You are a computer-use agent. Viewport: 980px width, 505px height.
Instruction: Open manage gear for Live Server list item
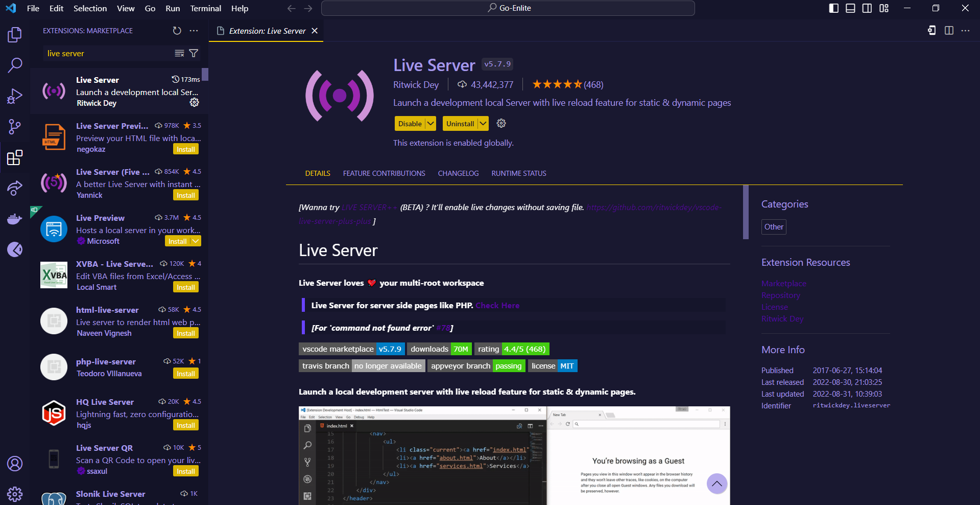(x=195, y=102)
